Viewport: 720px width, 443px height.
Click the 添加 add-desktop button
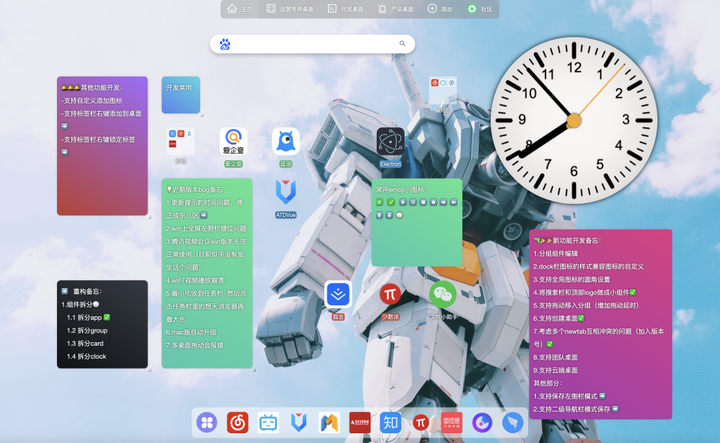pos(439,9)
